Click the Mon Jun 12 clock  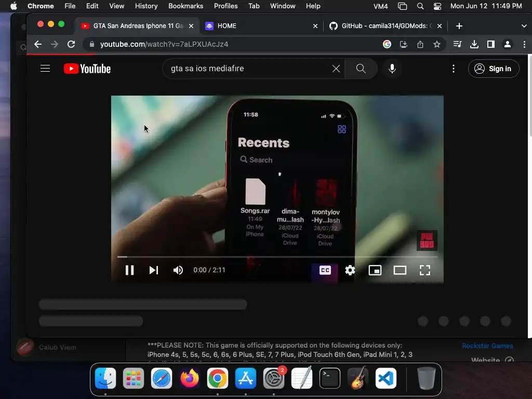pyautogui.click(x=486, y=6)
